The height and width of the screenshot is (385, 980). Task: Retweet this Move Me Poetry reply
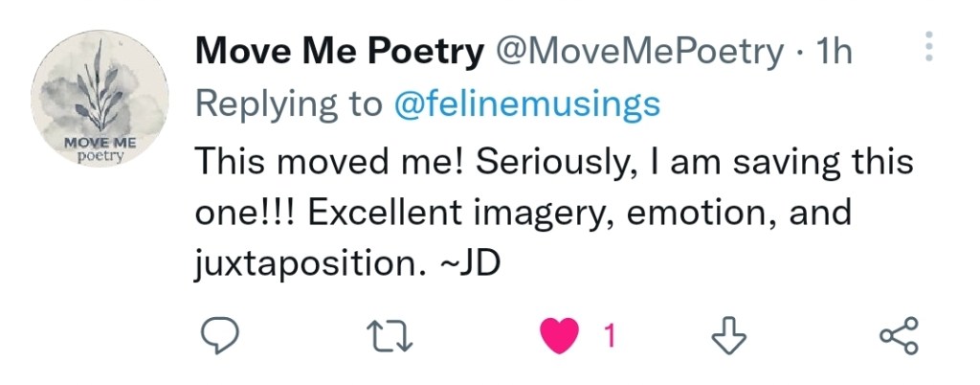tap(390, 335)
